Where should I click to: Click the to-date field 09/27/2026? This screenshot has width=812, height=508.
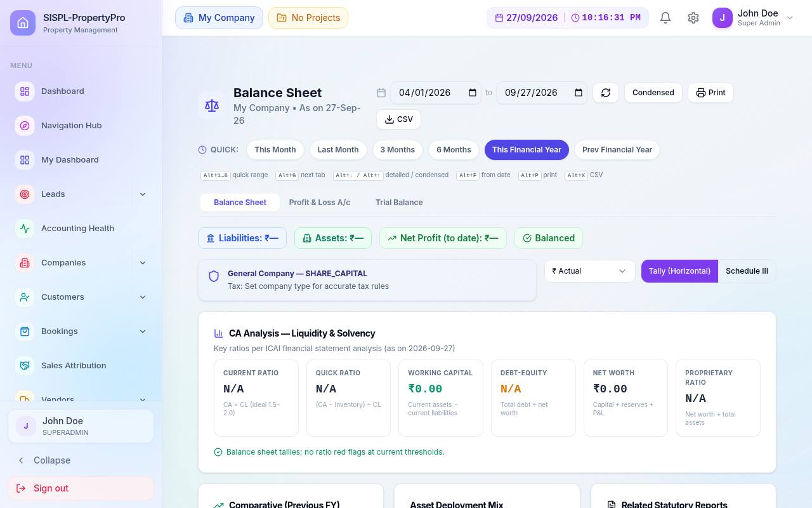pyautogui.click(x=542, y=93)
